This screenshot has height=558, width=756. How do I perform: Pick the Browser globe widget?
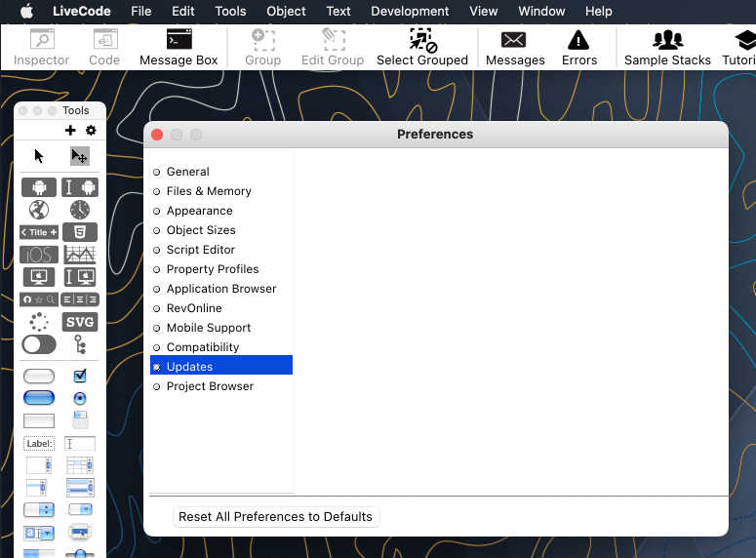[39, 210]
